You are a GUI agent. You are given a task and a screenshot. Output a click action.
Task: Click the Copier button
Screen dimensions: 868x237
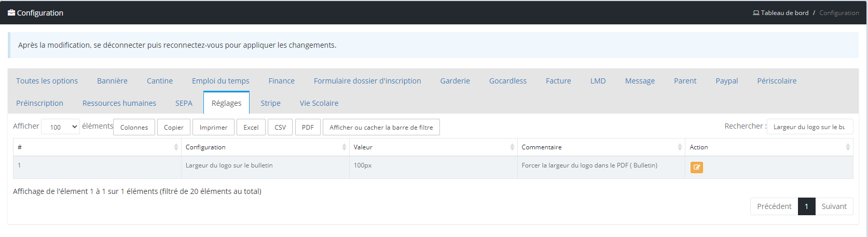(x=174, y=127)
